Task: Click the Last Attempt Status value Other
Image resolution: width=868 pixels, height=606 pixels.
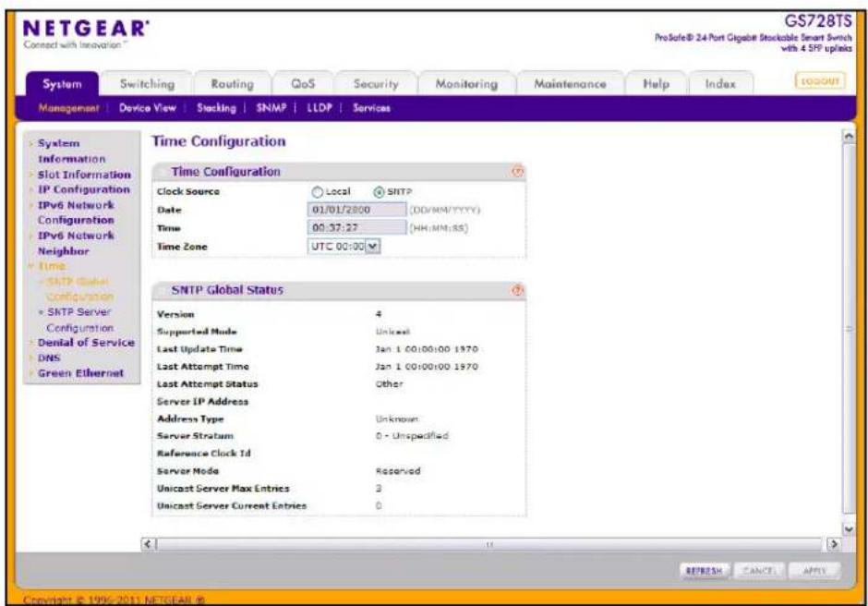Action: point(390,384)
